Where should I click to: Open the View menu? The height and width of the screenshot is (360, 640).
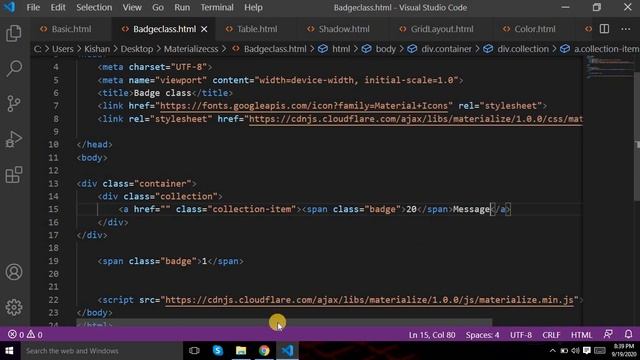point(132,7)
